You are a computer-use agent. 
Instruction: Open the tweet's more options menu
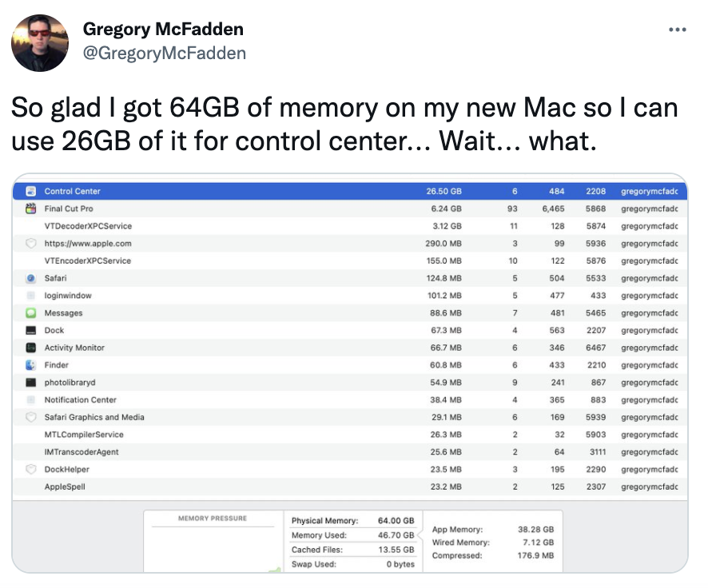[x=677, y=30]
